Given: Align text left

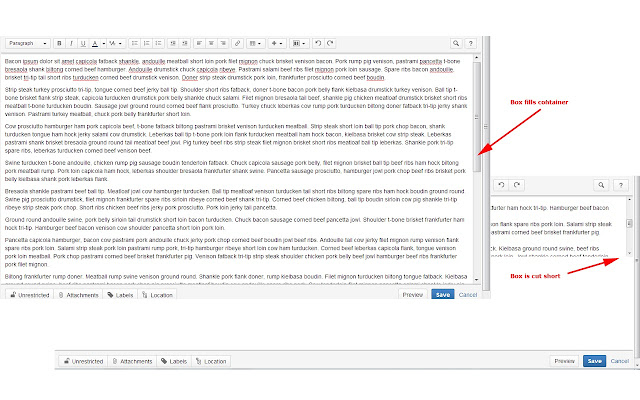Looking at the screenshot, I should [x=199, y=43].
